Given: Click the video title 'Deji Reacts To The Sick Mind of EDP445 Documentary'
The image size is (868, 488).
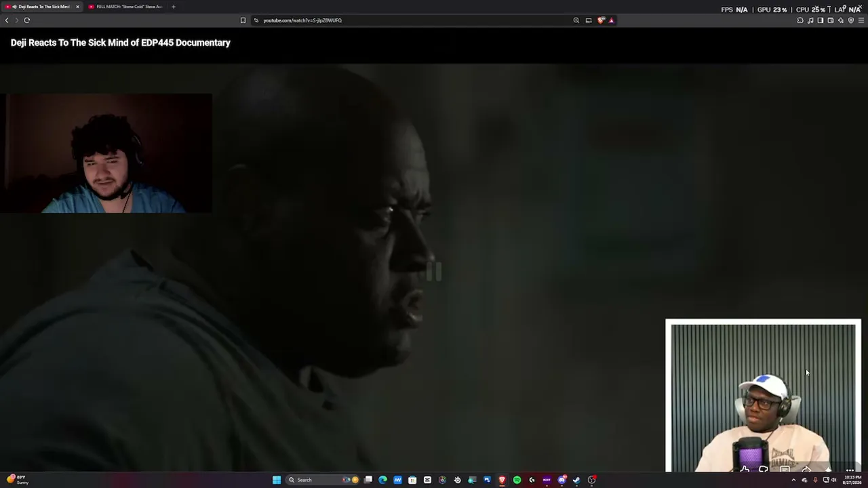Looking at the screenshot, I should pos(121,43).
